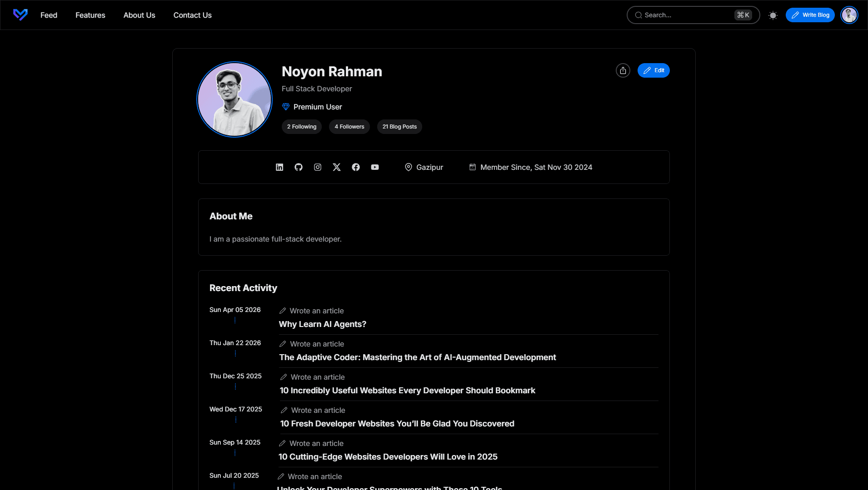Click Member Since, Sat Nov 30 2024 text
Viewport: 868px width, 490px height.
tap(536, 167)
